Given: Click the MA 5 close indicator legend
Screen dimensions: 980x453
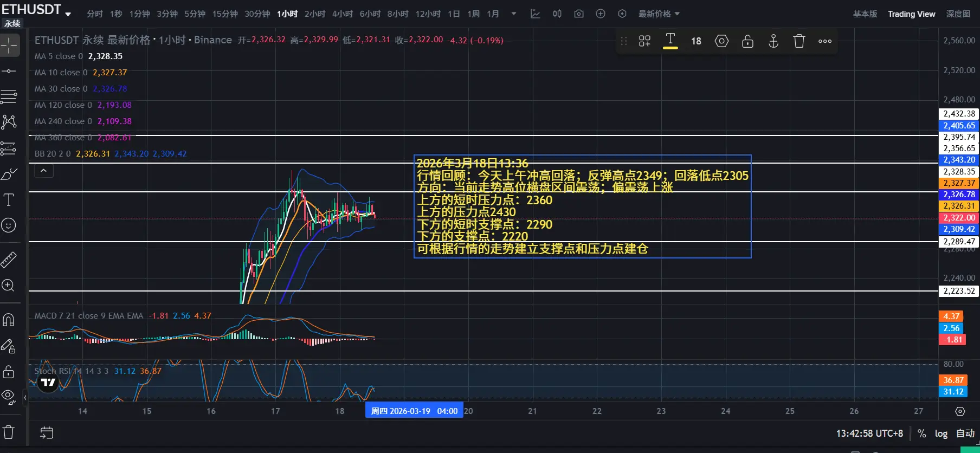Looking at the screenshot, I should (x=79, y=56).
